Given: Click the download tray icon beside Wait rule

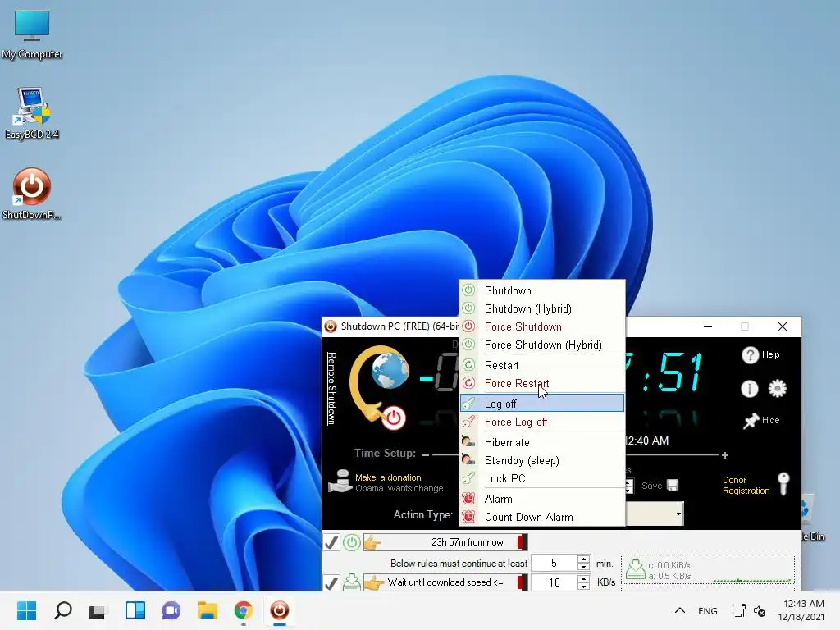Looking at the screenshot, I should tap(351, 582).
